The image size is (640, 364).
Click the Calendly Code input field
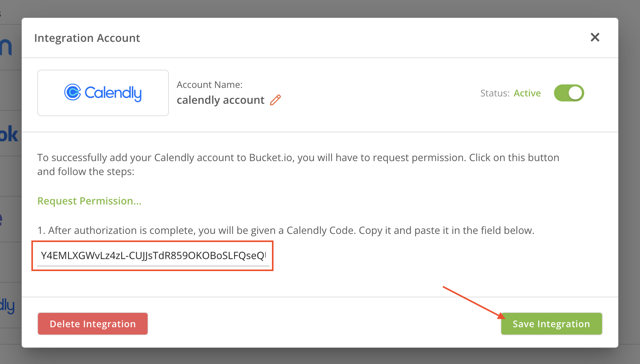tap(153, 256)
